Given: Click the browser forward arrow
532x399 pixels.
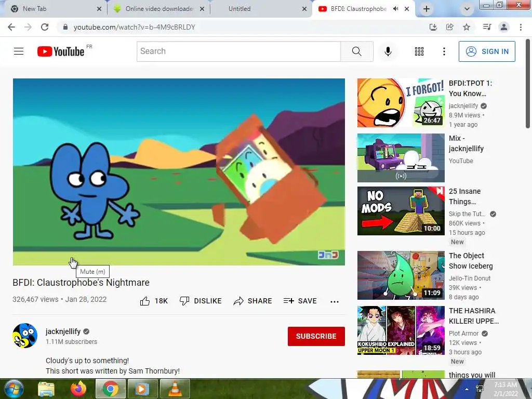Looking at the screenshot, I should (x=28, y=27).
